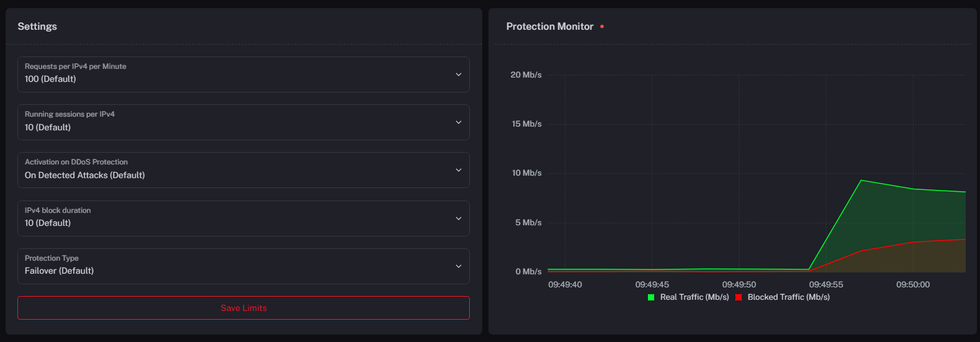Click the green traffic peak on chart

point(861,181)
